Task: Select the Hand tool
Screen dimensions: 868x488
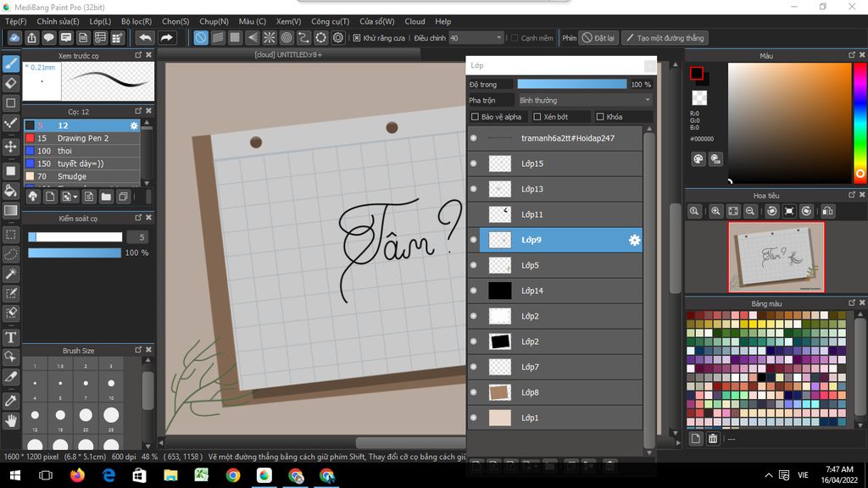Action: point(11,421)
